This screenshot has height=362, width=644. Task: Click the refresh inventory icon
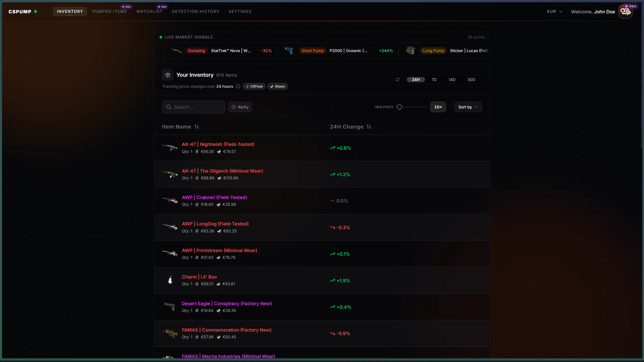398,79
